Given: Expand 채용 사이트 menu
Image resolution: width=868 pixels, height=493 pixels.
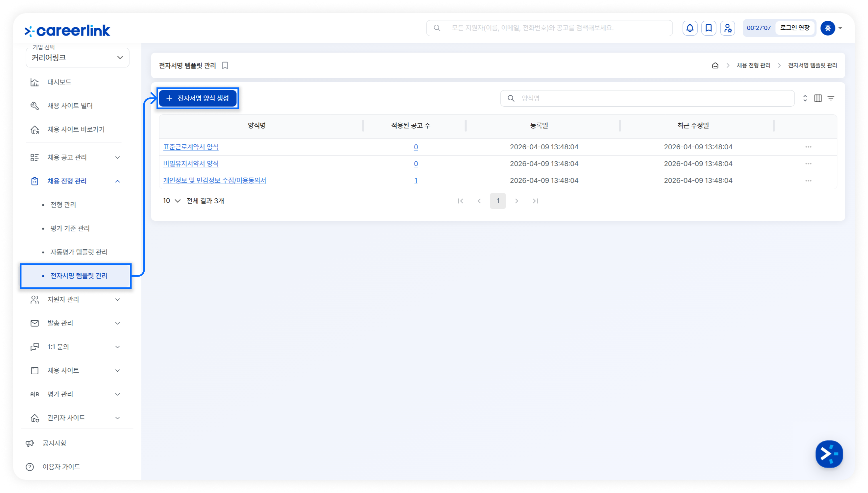Looking at the screenshot, I should [x=76, y=371].
